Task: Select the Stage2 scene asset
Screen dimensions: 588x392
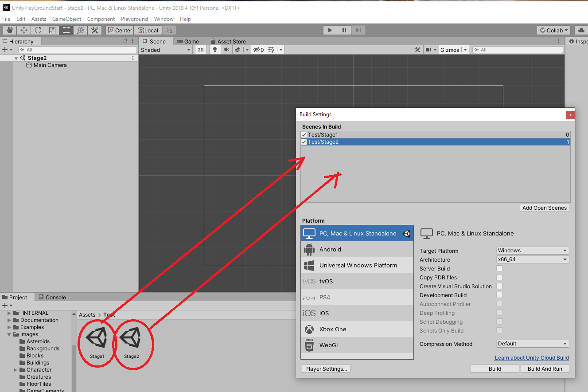Action: 131,342
